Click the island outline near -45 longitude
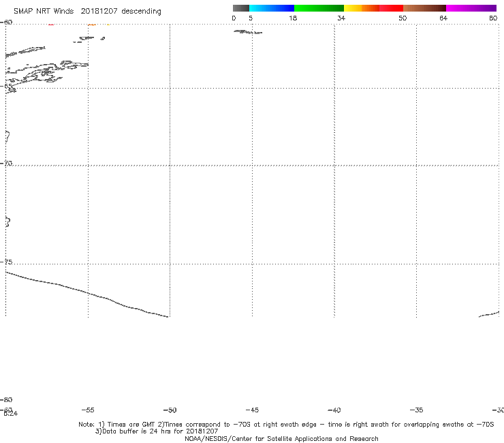This screenshot has height=443, width=504. [x=248, y=32]
